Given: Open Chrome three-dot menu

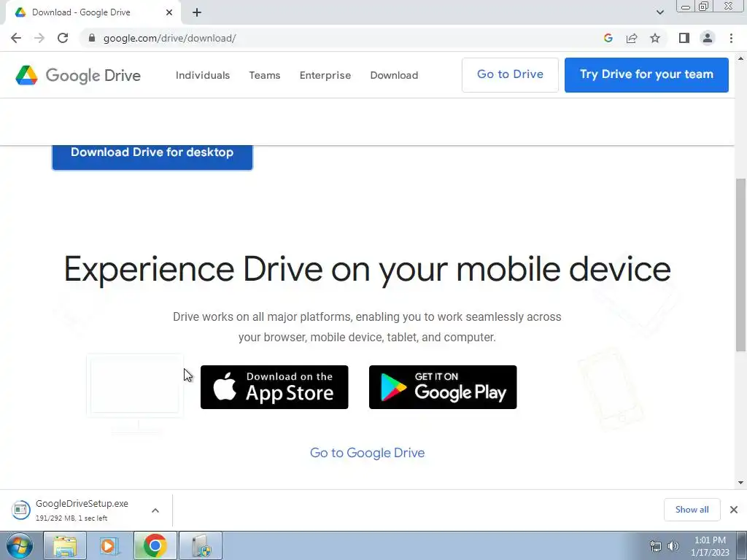Looking at the screenshot, I should (731, 38).
